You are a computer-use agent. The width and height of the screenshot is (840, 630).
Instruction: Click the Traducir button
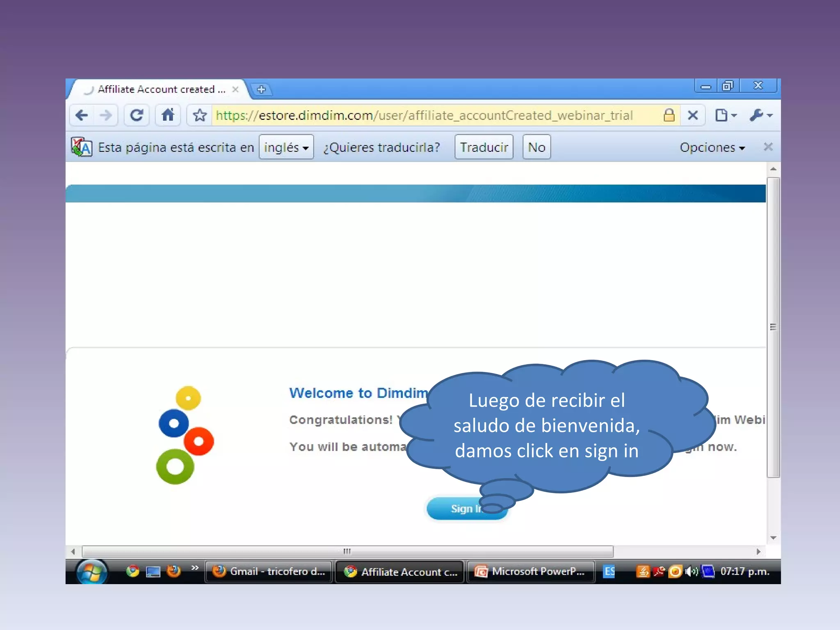484,147
